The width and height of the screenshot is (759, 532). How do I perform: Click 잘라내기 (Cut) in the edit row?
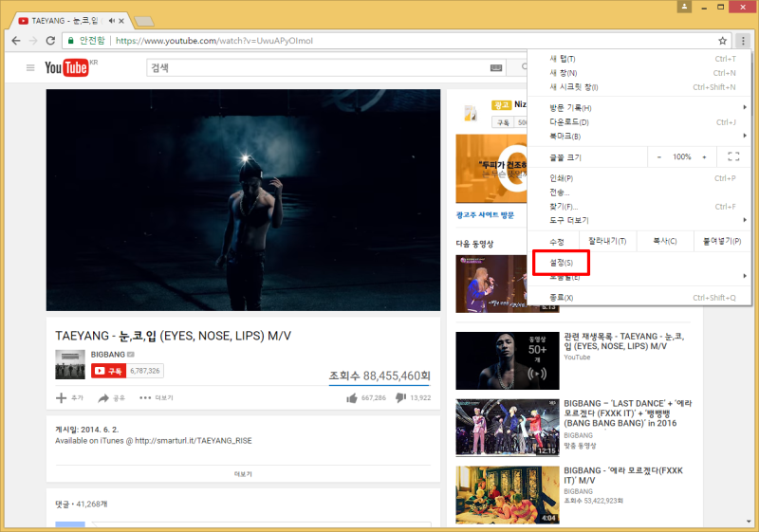[x=607, y=241]
